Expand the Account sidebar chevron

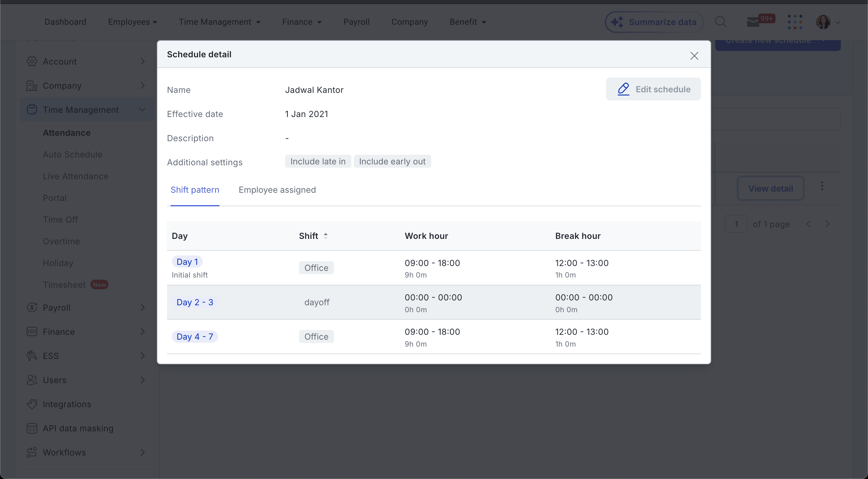click(143, 62)
